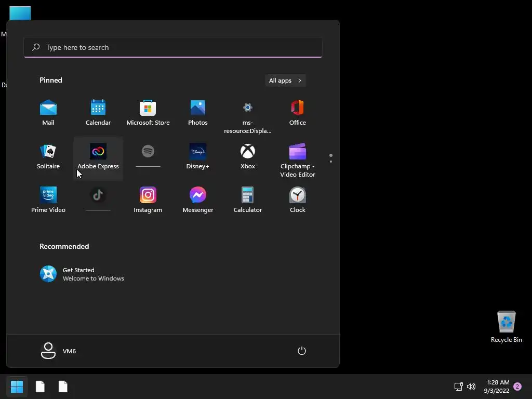Open Disney+ from pinned apps

198,157
